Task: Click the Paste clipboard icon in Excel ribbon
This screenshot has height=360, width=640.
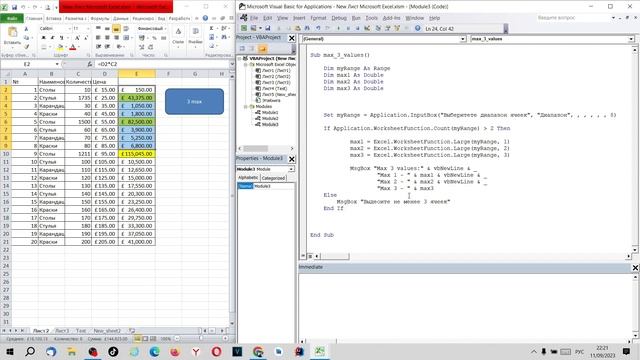Action: (x=13, y=32)
